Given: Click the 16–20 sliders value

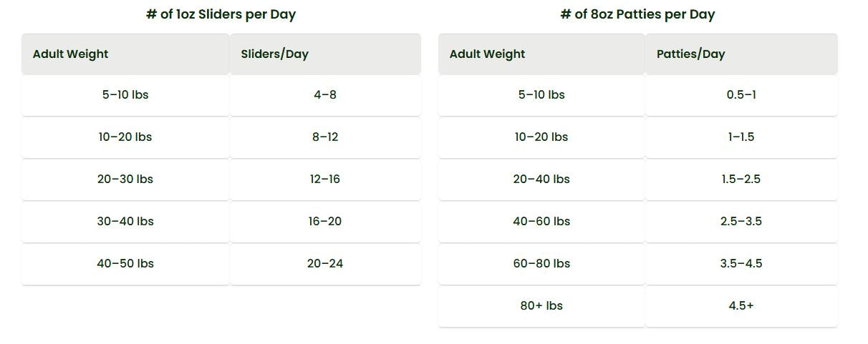Looking at the screenshot, I should (325, 221).
